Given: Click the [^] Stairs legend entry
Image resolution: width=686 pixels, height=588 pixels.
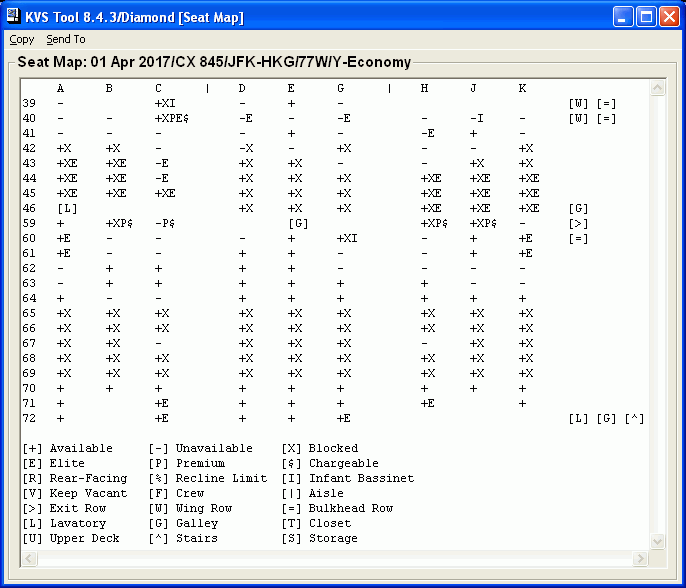Looking at the screenshot, I should 183,538.
